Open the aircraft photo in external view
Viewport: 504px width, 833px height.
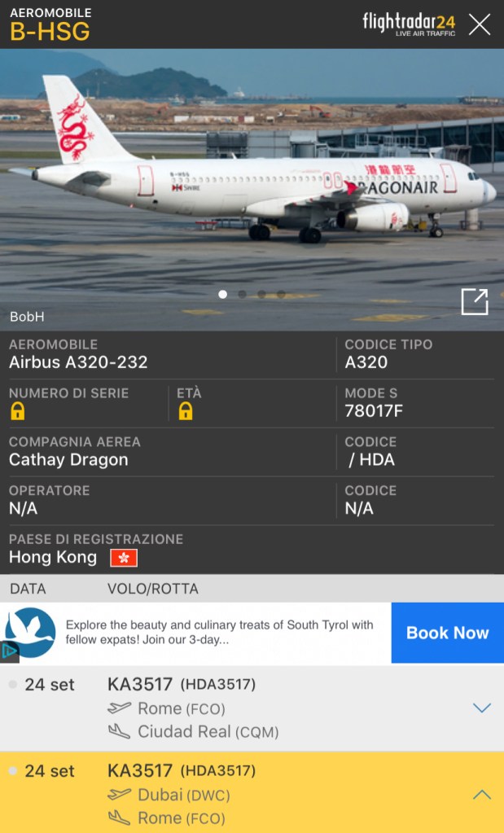(x=474, y=302)
